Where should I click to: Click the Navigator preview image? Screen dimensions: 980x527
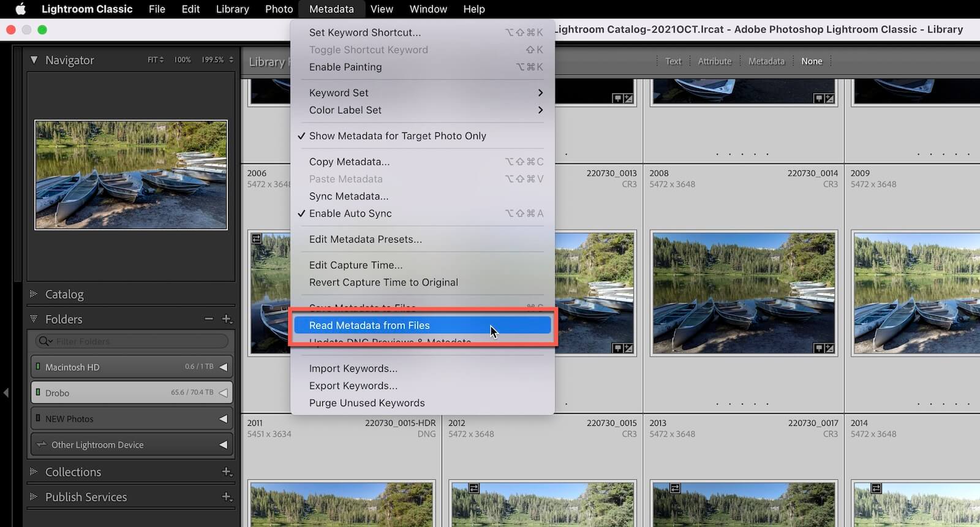click(131, 175)
